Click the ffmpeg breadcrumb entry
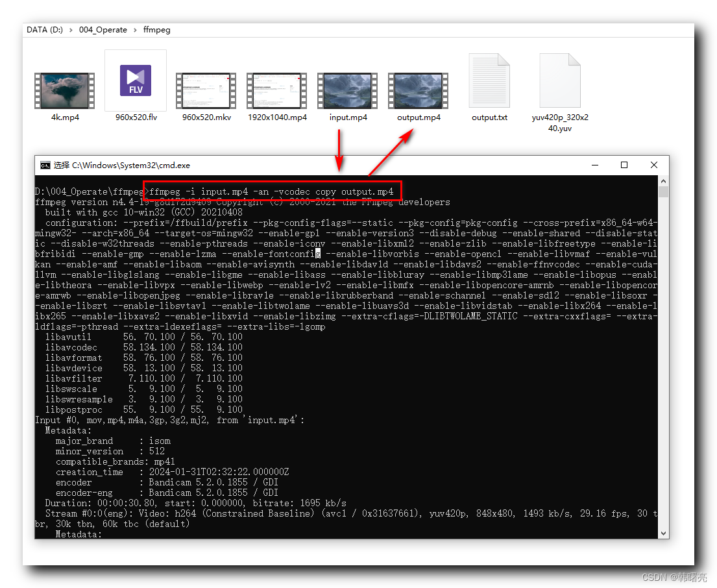Viewport: 717px width, 588px height. [x=156, y=29]
